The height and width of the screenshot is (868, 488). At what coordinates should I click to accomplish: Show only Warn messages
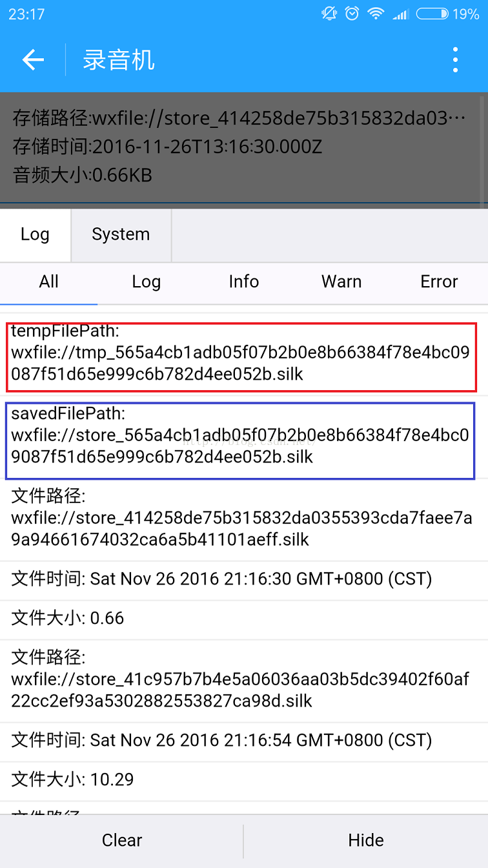coord(341,282)
